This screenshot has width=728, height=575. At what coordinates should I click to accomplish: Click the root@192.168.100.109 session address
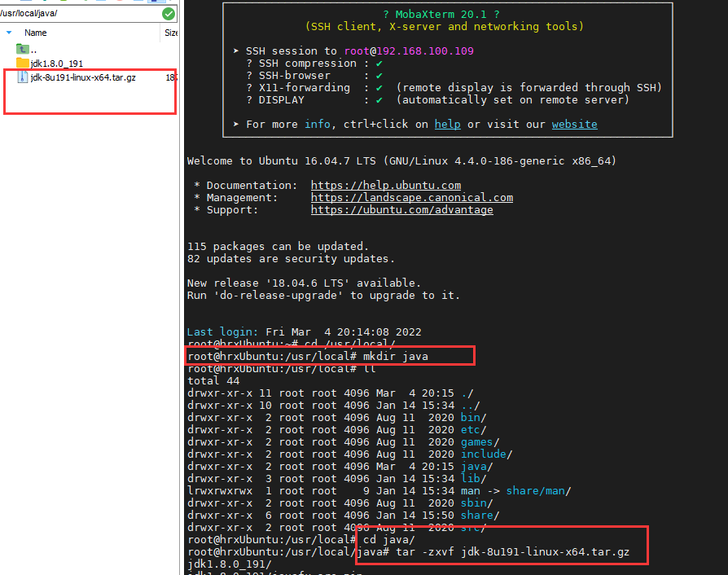click(409, 51)
